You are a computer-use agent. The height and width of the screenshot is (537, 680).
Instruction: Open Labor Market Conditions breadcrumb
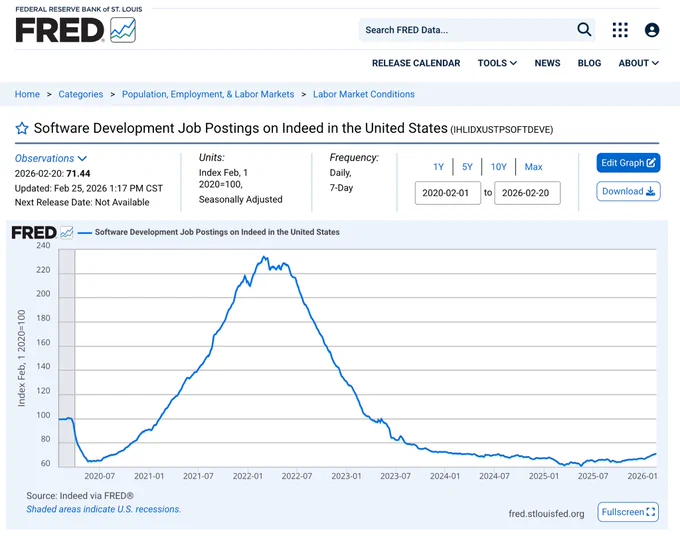(x=363, y=94)
